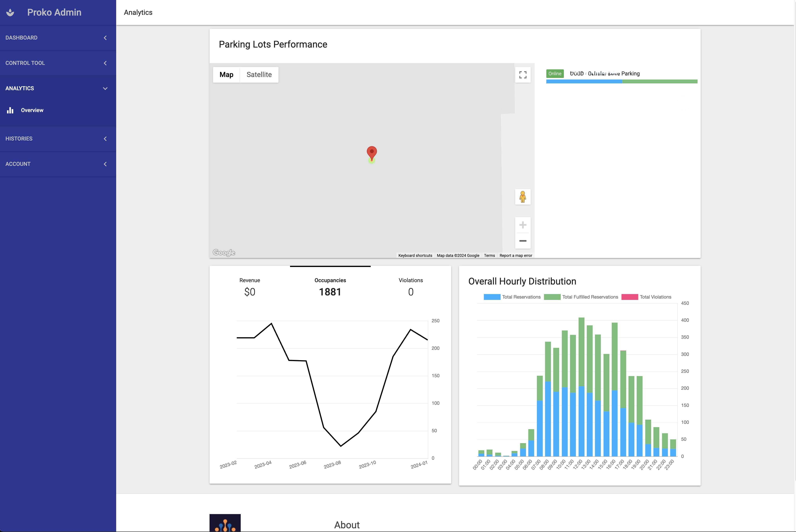The width and height of the screenshot is (796, 532).
Task: Click the 12:00 bar in hourly chart
Action: coord(581,387)
